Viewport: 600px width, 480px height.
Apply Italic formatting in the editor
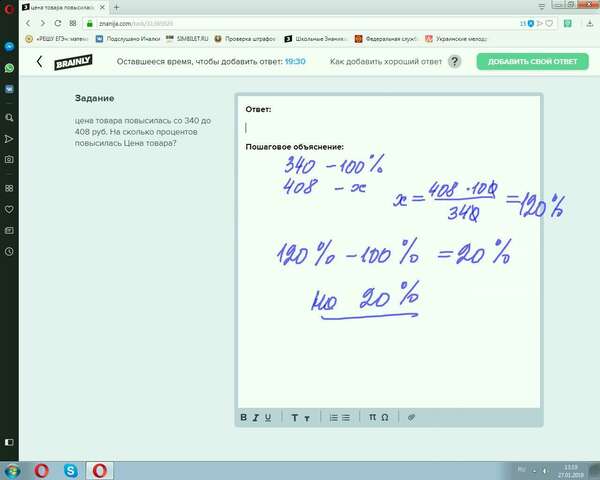click(x=256, y=417)
